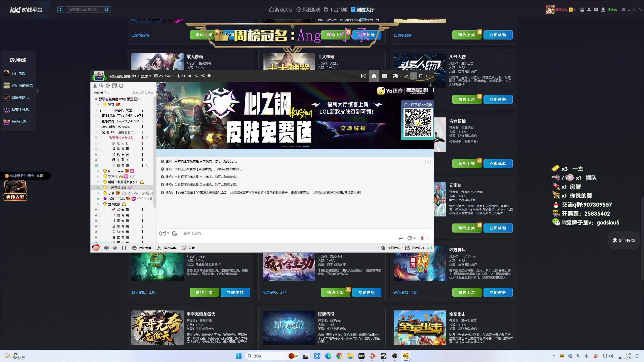The image size is (644, 362).
Task: Open the audio mixer sliders icon
Action: coord(124,248)
